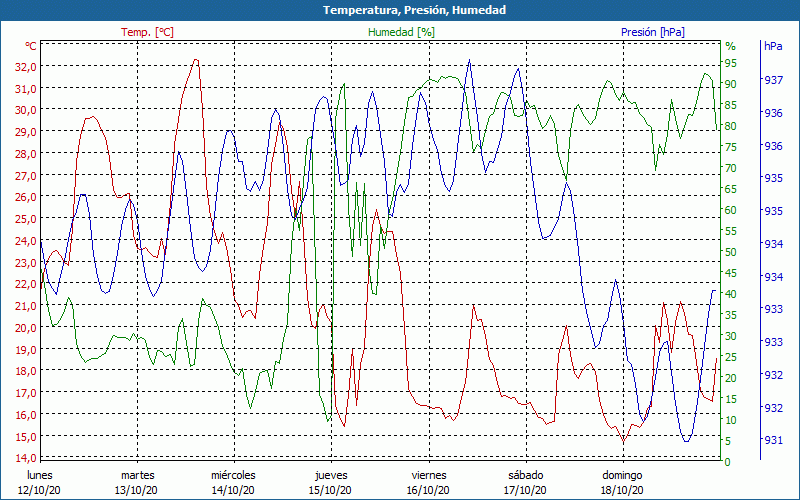Click the '14/10/20' date label
The image size is (800, 500).
tap(233, 490)
